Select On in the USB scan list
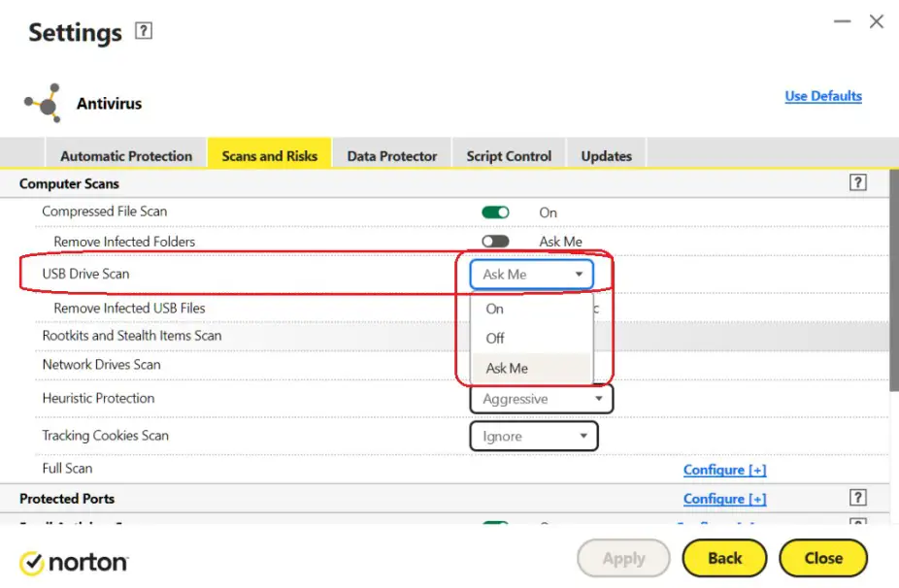Image resolution: width=899 pixels, height=588 pixels. (x=495, y=309)
